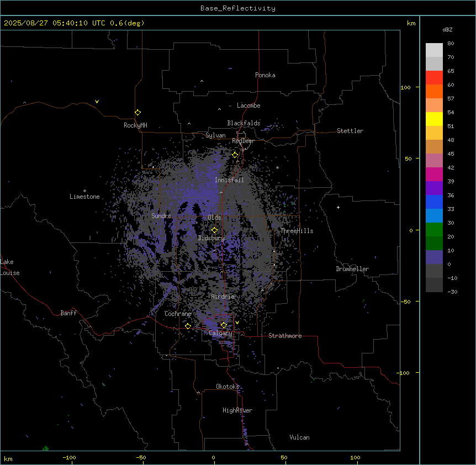Click the Airdrie city label
Viewport: 476px width, 465px height.
223,297
